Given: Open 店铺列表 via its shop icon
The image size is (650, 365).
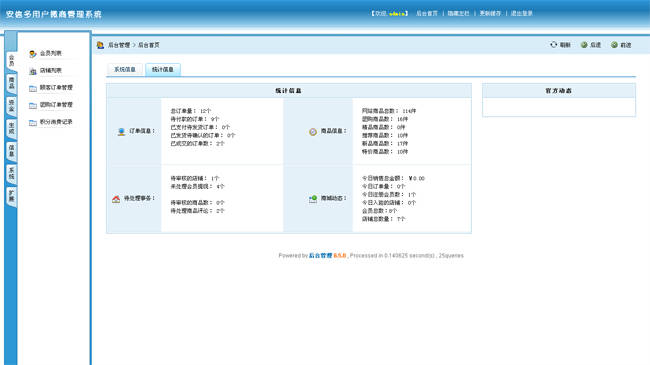Looking at the screenshot, I should (33, 71).
